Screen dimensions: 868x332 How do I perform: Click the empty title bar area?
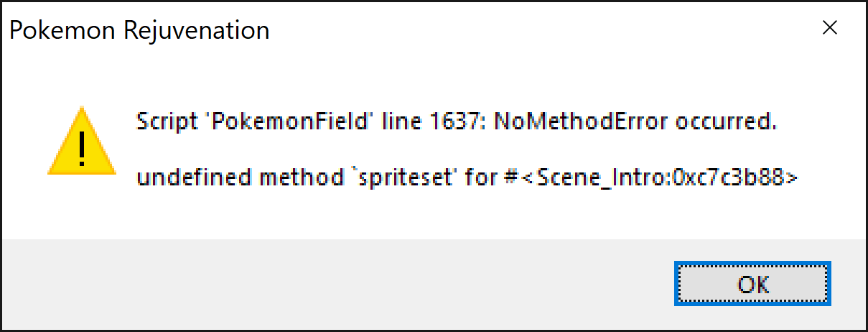538,29
